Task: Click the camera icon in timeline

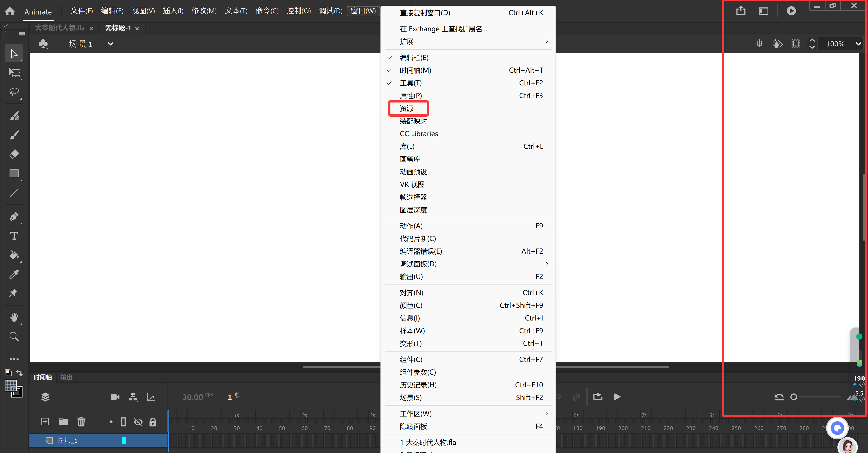Action: pyautogui.click(x=115, y=397)
